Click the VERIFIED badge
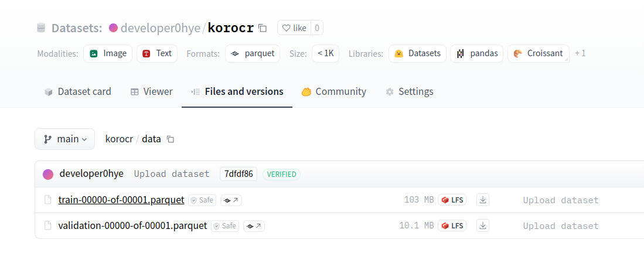 pos(281,174)
